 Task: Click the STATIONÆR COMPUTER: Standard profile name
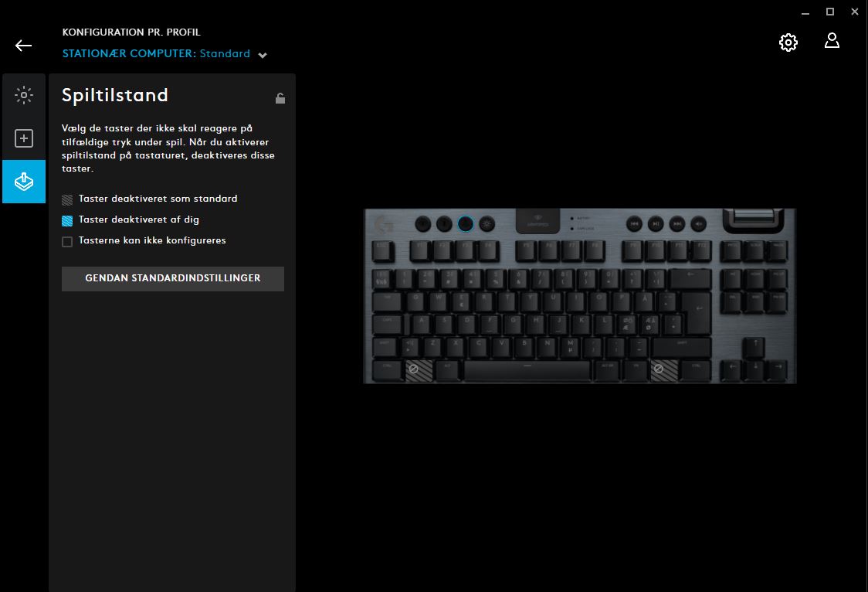point(156,54)
